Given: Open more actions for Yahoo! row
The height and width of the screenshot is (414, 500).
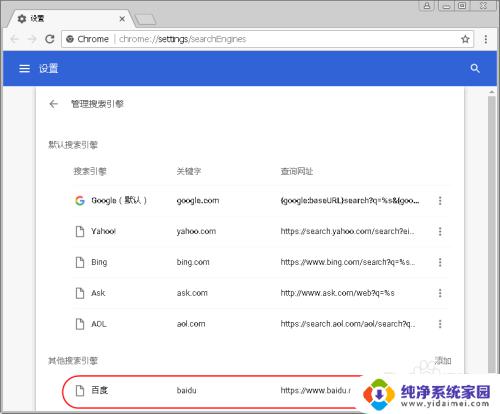Looking at the screenshot, I should (x=440, y=231).
